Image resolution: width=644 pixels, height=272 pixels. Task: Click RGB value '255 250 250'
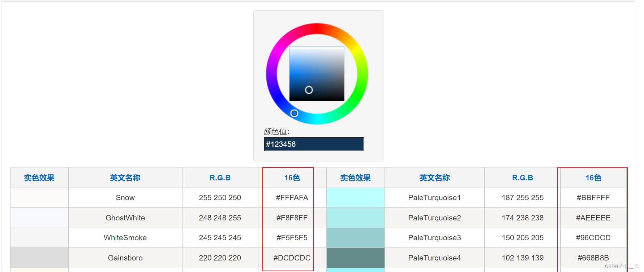coord(220,198)
